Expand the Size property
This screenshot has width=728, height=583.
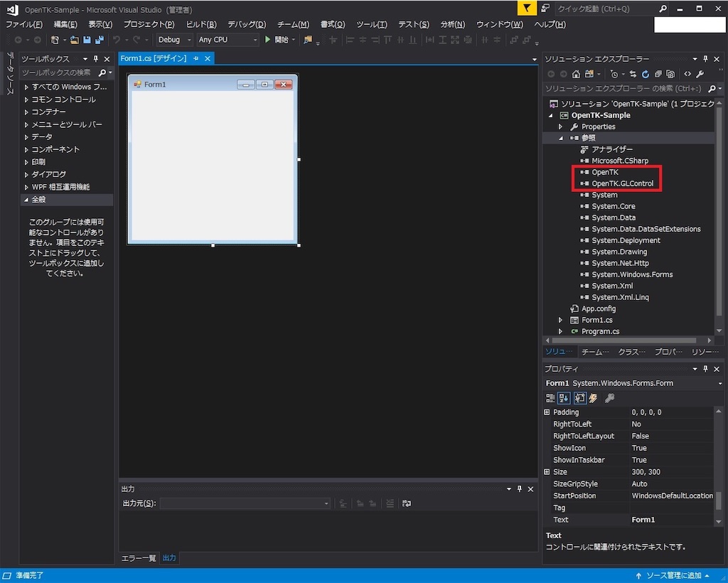[x=547, y=472]
